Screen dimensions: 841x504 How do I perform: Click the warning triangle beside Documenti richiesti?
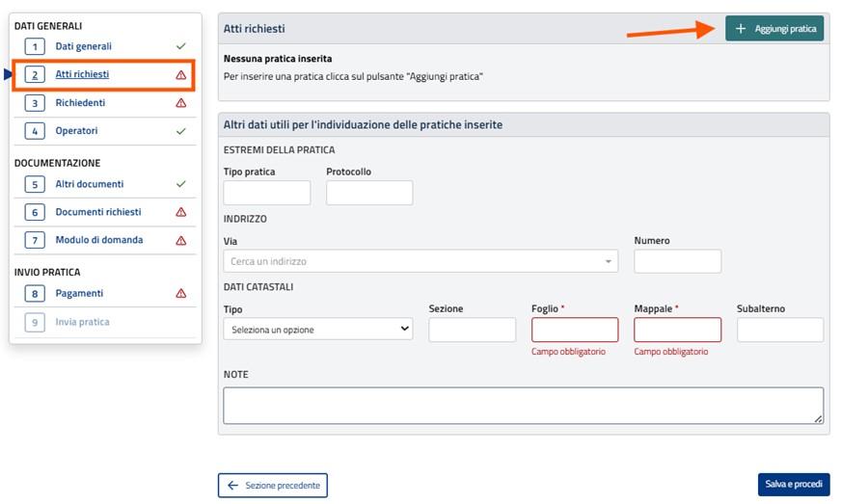click(180, 213)
